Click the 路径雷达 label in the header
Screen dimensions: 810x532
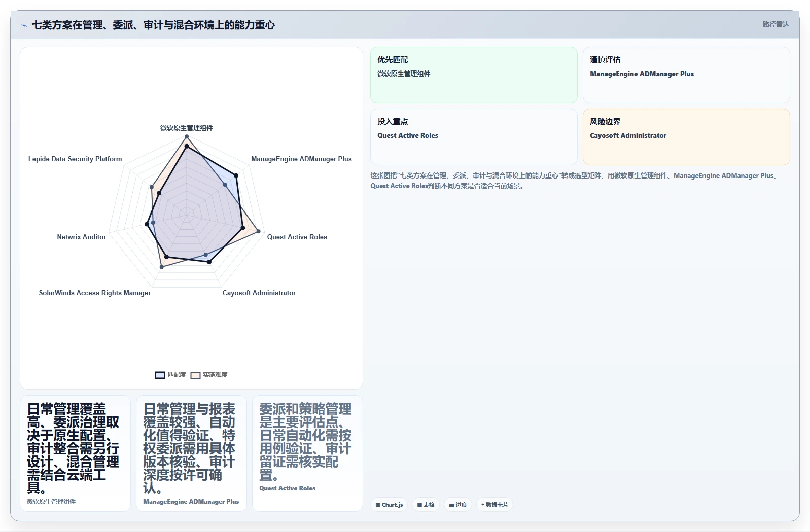point(776,24)
